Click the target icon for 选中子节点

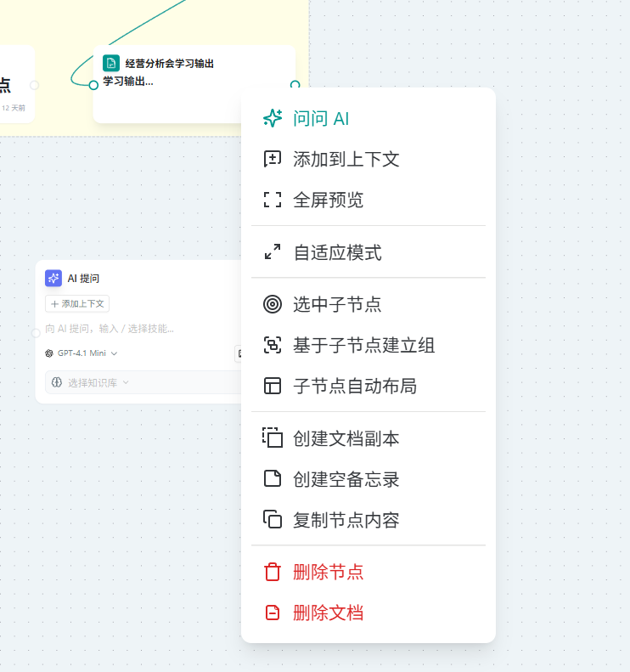click(273, 304)
